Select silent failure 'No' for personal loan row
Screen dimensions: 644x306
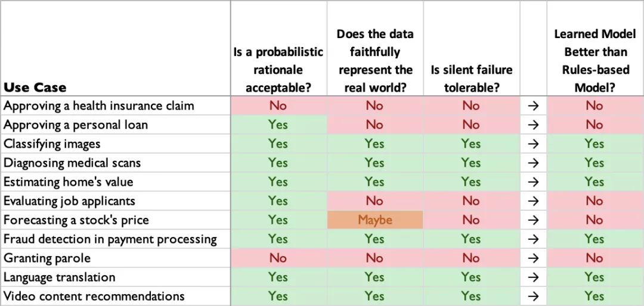click(x=471, y=125)
